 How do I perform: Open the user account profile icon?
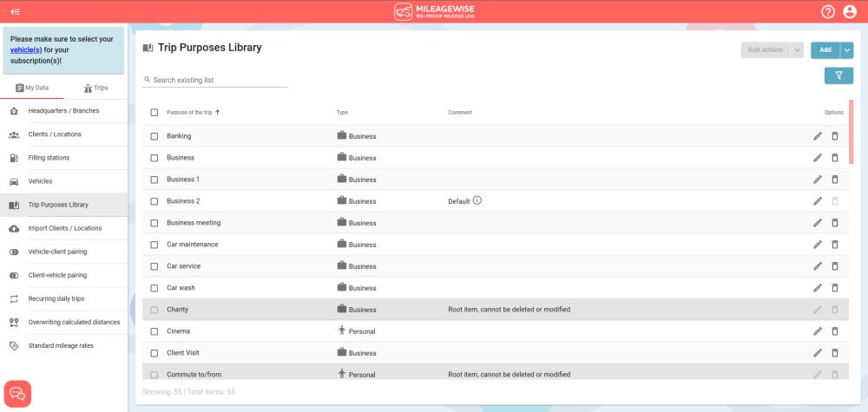850,11
